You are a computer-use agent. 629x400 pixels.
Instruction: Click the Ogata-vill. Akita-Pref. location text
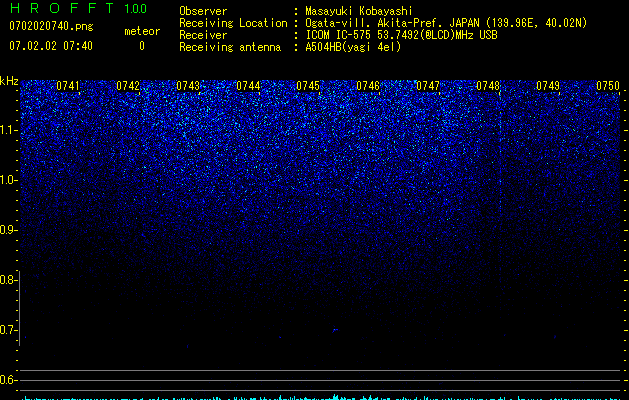click(446, 23)
